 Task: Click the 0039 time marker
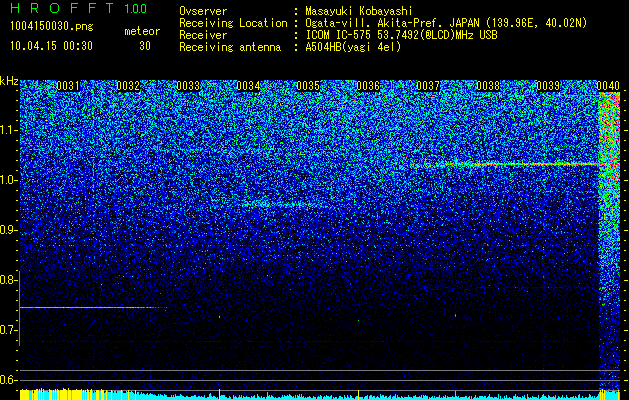[x=548, y=86]
